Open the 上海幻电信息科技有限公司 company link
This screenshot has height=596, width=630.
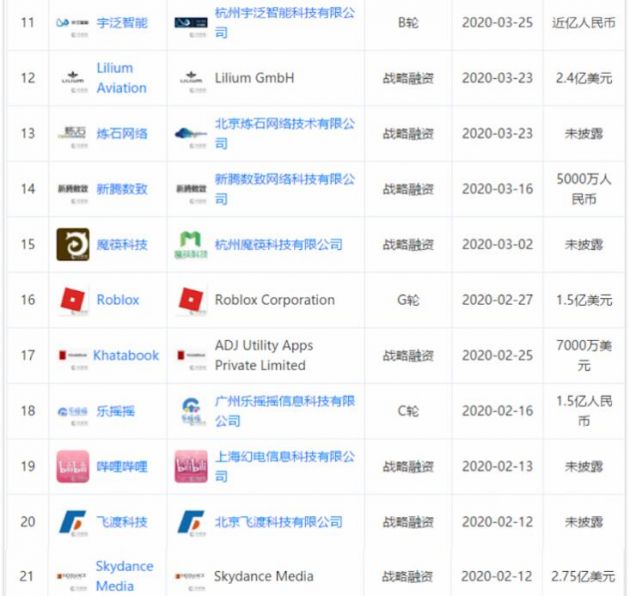pyautogui.click(x=284, y=466)
